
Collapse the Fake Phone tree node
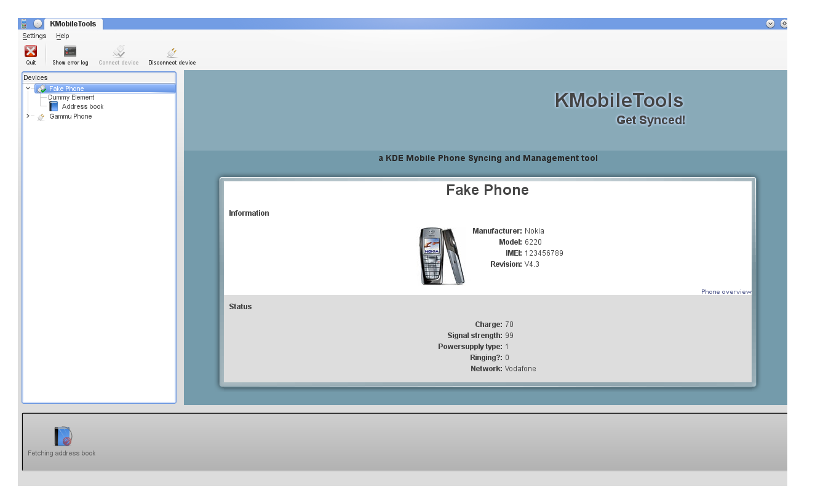(x=28, y=89)
